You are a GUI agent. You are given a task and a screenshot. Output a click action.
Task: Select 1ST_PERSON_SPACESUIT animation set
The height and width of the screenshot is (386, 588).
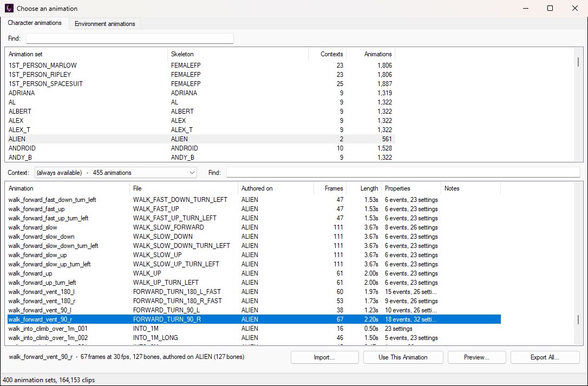coord(201,84)
